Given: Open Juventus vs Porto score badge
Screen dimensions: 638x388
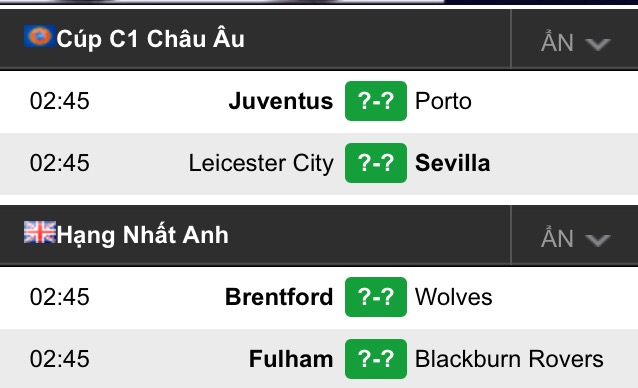Looking at the screenshot, I should [x=376, y=101].
